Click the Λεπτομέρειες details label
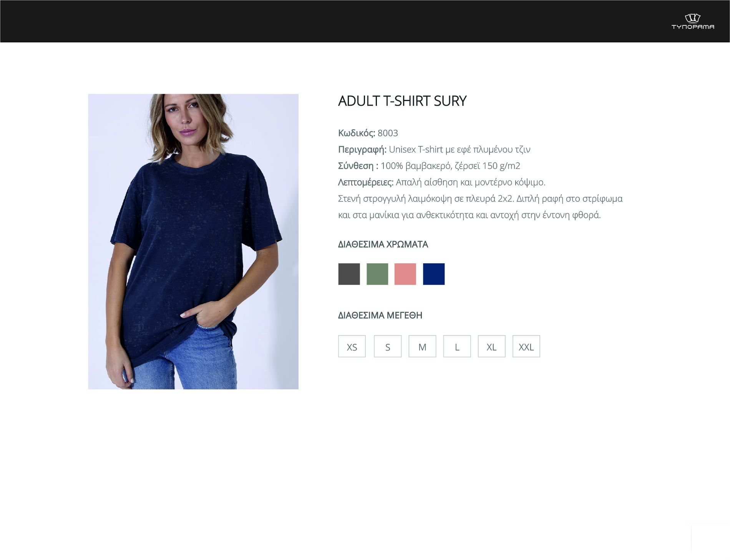 coord(366,182)
